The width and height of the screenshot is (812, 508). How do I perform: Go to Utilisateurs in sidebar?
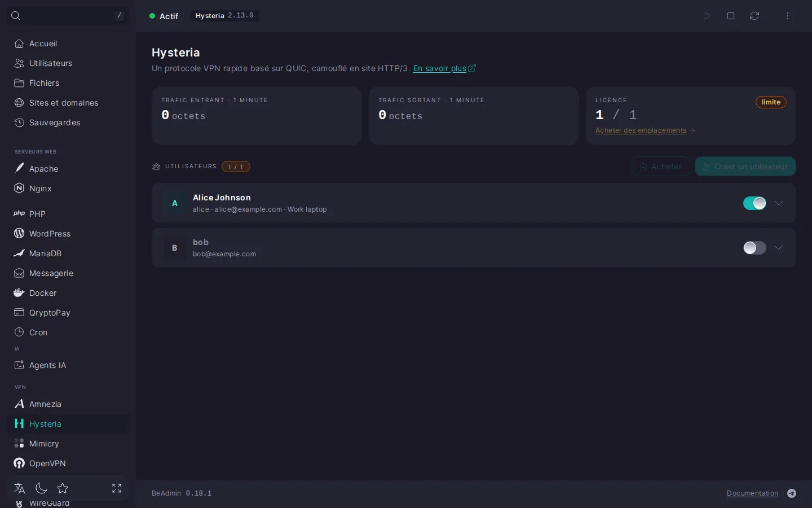(x=68, y=63)
